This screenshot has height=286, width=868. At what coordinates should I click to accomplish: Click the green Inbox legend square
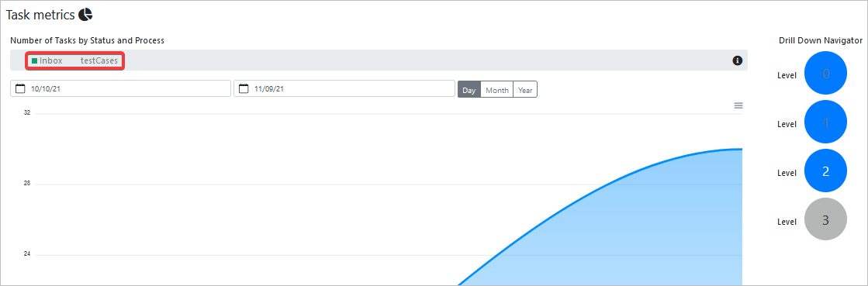34,61
